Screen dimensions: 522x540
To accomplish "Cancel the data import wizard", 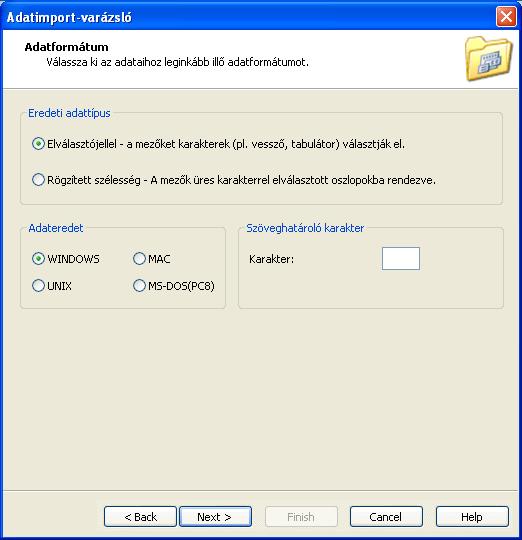I will coord(386,517).
